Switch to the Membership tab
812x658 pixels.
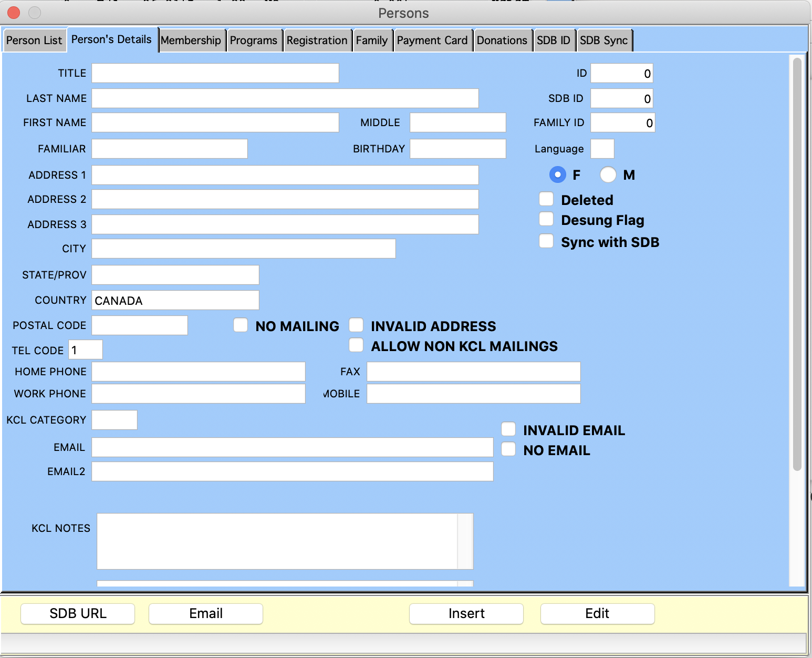[191, 40]
